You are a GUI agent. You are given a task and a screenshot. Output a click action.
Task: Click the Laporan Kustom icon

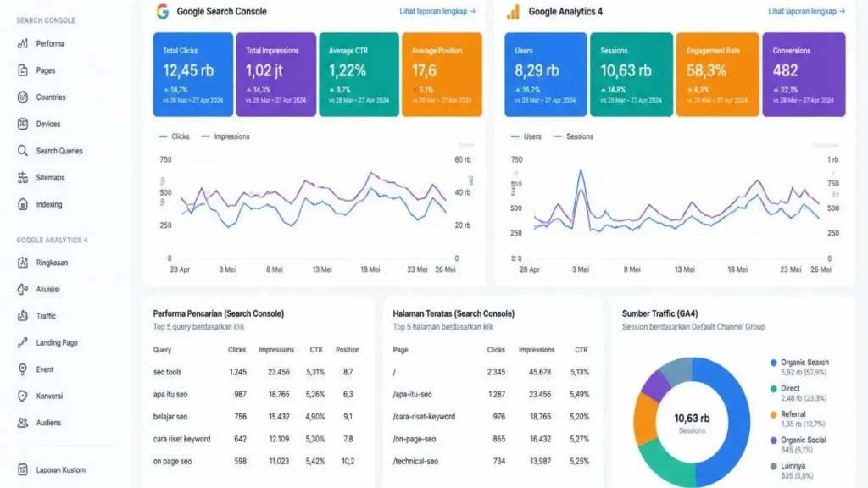click(23, 469)
